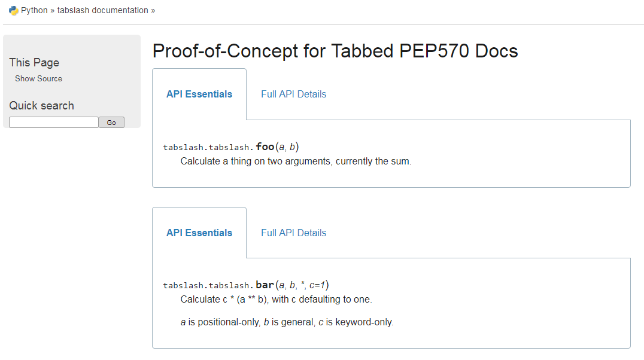
Task: Go to tabslash documentation breadcrumb link
Action: (102, 10)
